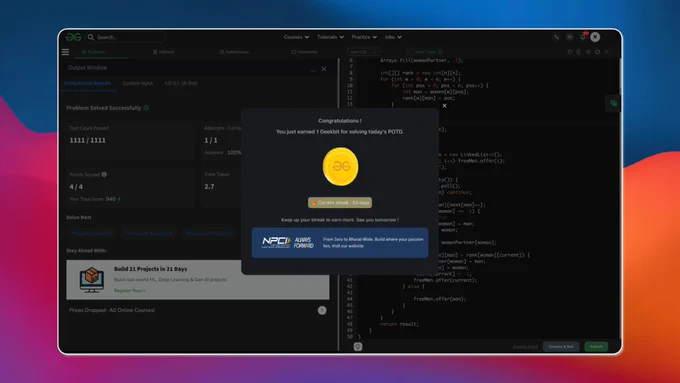Screen dimensions: 680x383
Task: Open the hamburger side menu
Action: coord(65,52)
